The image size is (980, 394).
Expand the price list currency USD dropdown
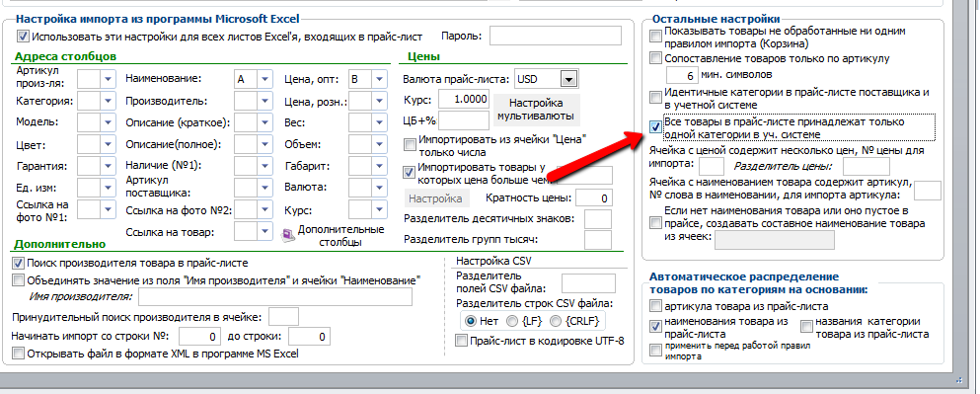(x=568, y=79)
